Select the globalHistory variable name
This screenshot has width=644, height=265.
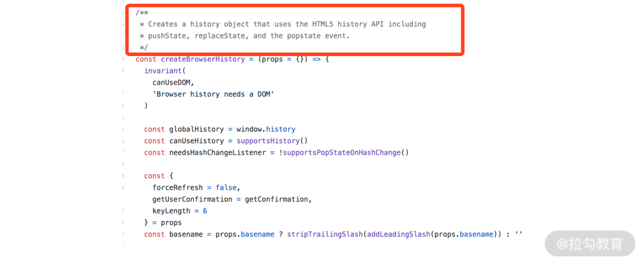pyautogui.click(x=196, y=130)
